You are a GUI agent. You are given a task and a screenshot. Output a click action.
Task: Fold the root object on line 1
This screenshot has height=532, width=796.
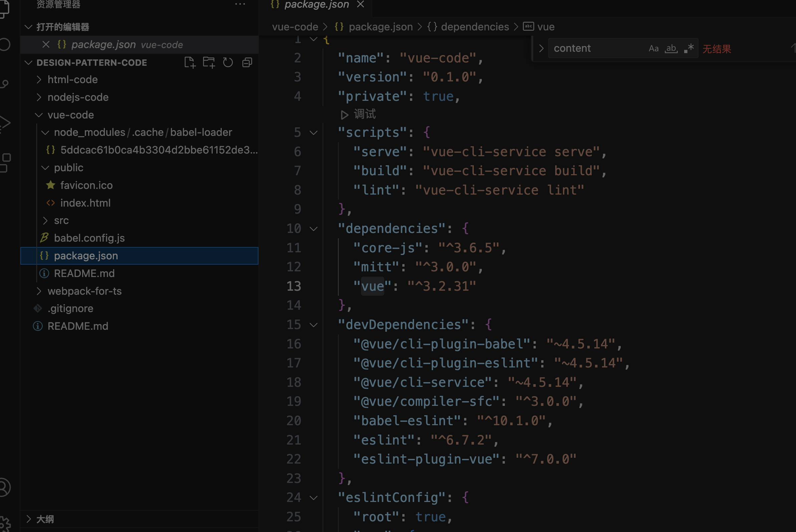click(x=314, y=39)
